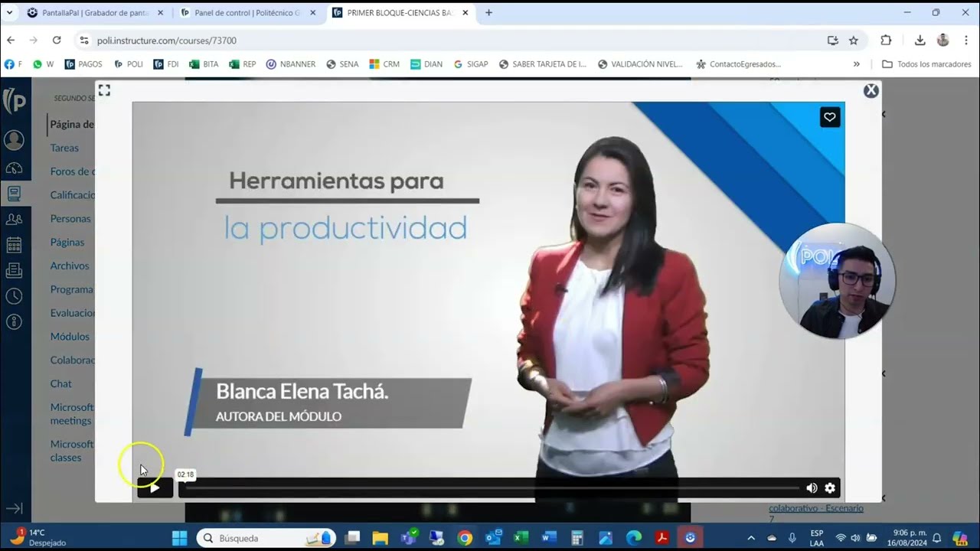
Task: Open the Microsoft Teams classes link
Action: pyautogui.click(x=71, y=451)
